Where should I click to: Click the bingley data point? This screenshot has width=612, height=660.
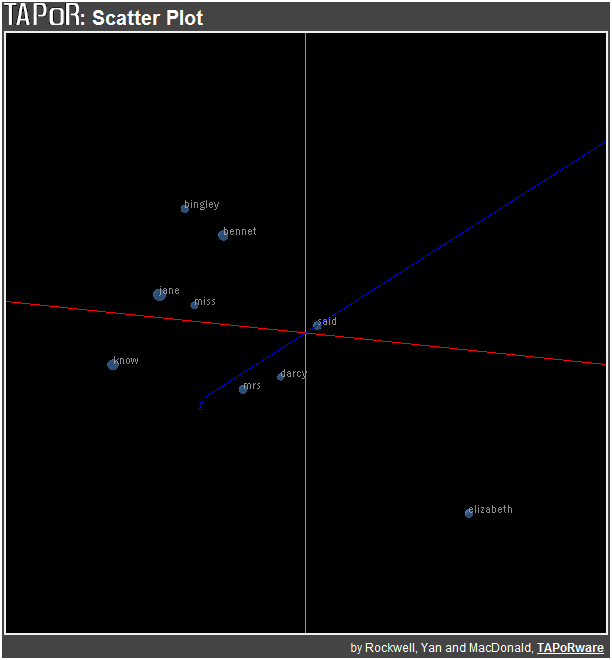tap(184, 209)
